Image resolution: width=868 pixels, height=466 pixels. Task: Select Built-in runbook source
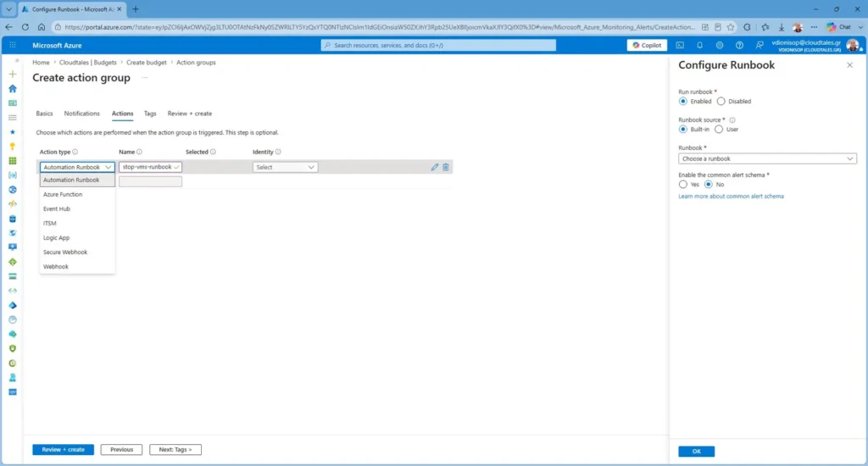pos(683,130)
